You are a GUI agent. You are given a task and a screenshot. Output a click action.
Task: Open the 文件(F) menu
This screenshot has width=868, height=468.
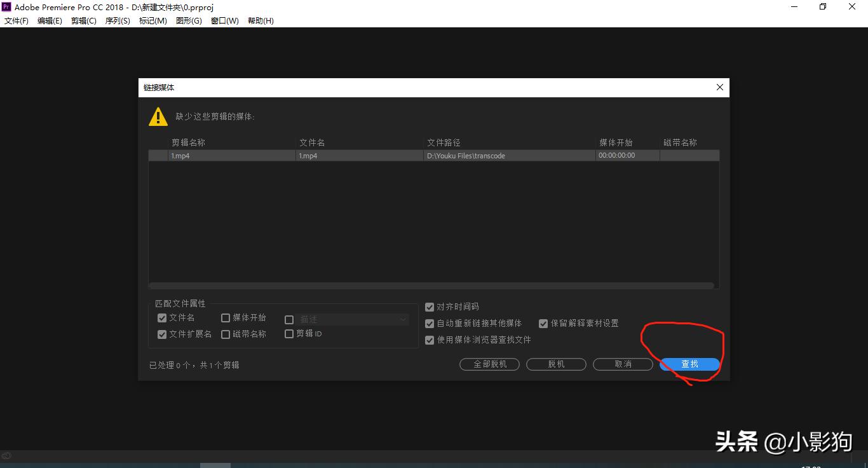pyautogui.click(x=16, y=20)
